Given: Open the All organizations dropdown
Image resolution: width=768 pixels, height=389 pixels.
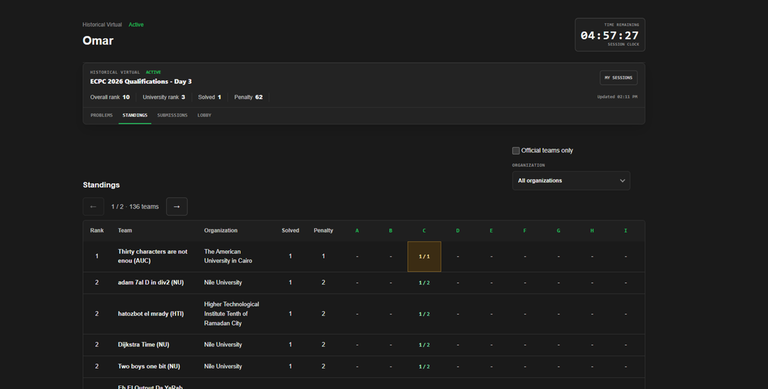Looking at the screenshot, I should [571, 181].
